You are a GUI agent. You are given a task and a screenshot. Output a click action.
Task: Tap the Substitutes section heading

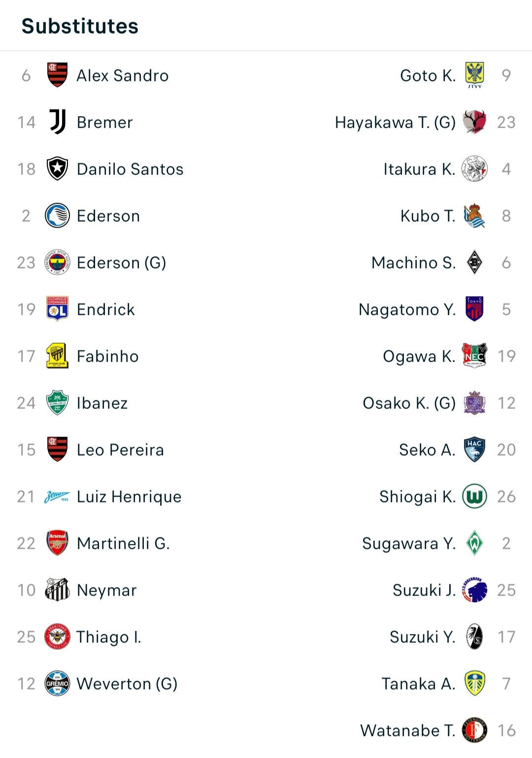(80, 26)
